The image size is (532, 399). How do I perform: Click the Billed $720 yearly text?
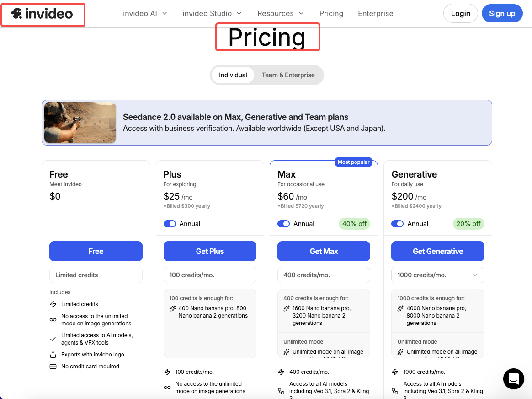pos(301,206)
